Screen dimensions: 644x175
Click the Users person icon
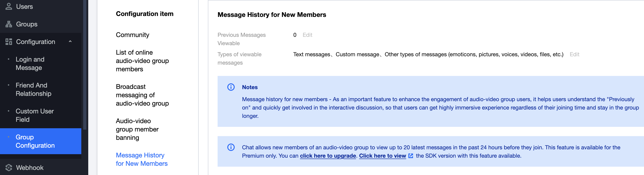tap(9, 6)
